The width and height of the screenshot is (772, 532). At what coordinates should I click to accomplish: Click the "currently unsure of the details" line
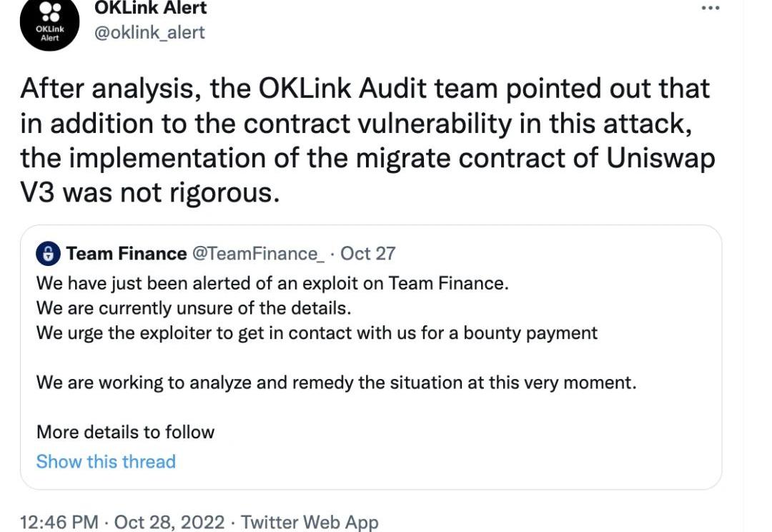coord(194,308)
